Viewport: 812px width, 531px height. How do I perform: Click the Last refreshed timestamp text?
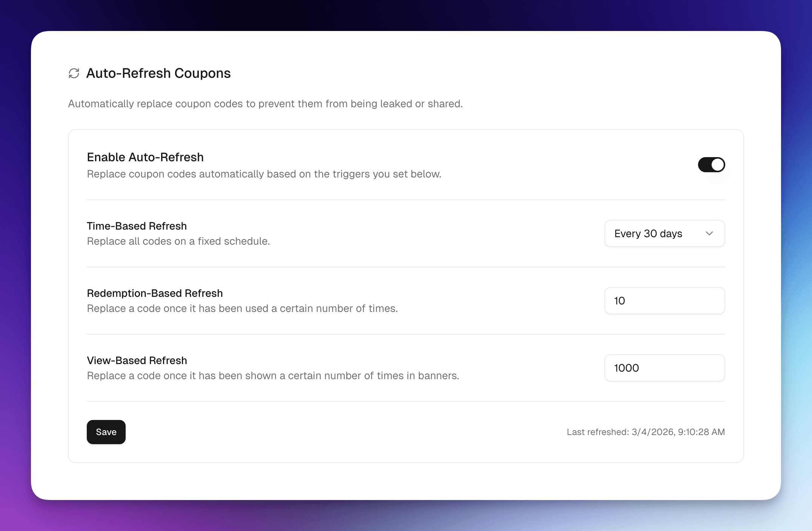pos(646,432)
